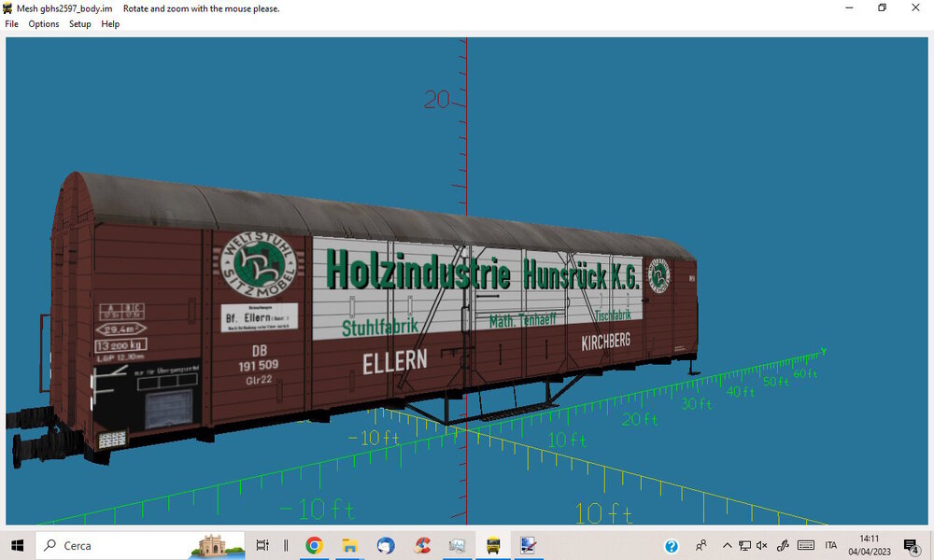The image size is (934, 560).
Task: Close the mesh viewer window
Action: tap(915, 7)
